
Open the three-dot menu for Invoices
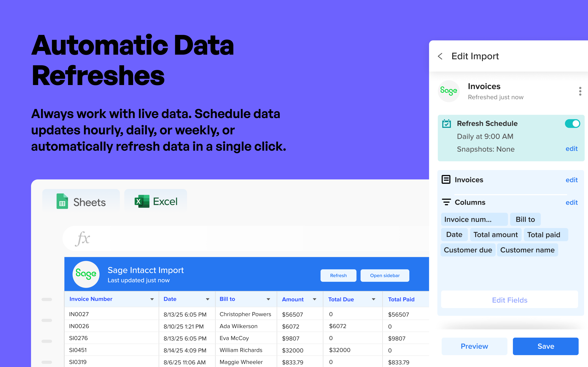click(x=580, y=91)
